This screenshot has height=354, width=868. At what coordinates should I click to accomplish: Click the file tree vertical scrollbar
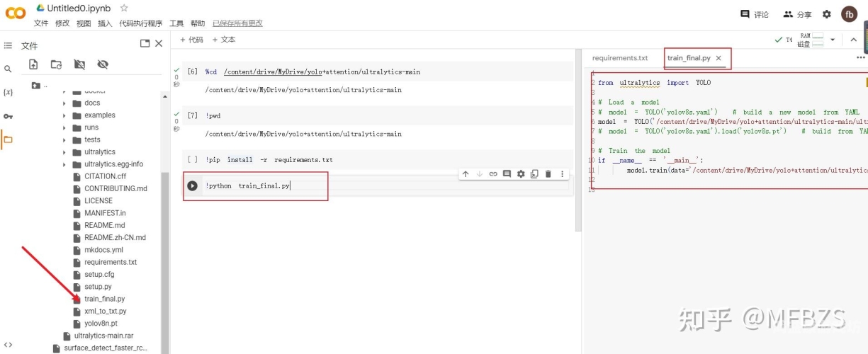tap(165, 262)
